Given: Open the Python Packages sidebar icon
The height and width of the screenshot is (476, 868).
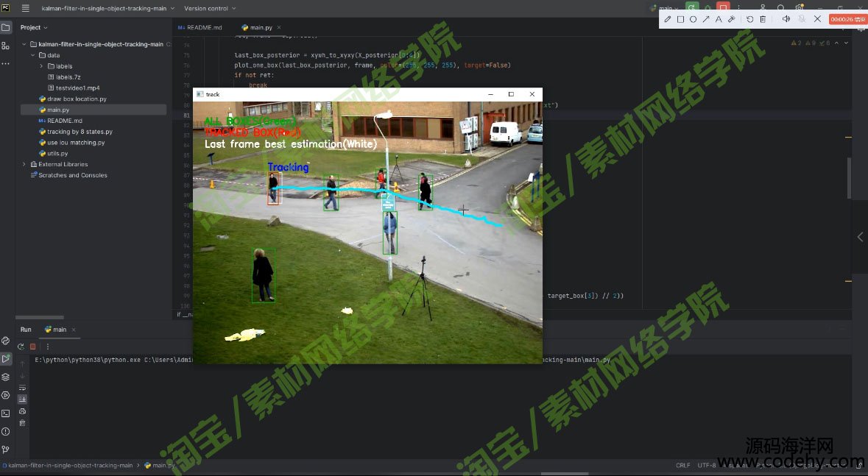Looking at the screenshot, I should (x=6, y=377).
